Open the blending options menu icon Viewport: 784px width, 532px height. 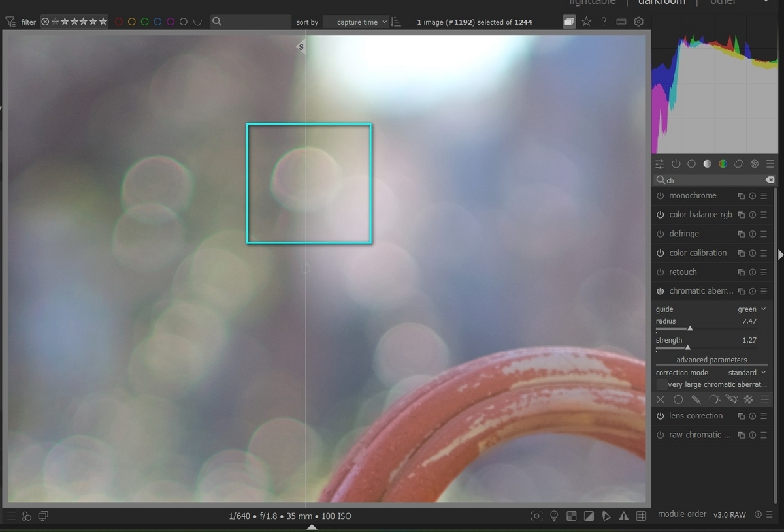click(764, 399)
